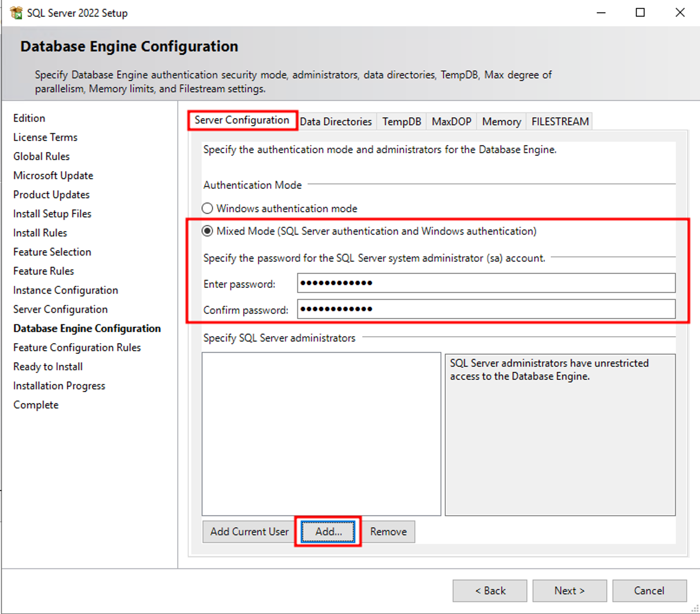This screenshot has width=700, height=614.
Task: Switch to the MaxDOP tab
Action: (x=451, y=121)
